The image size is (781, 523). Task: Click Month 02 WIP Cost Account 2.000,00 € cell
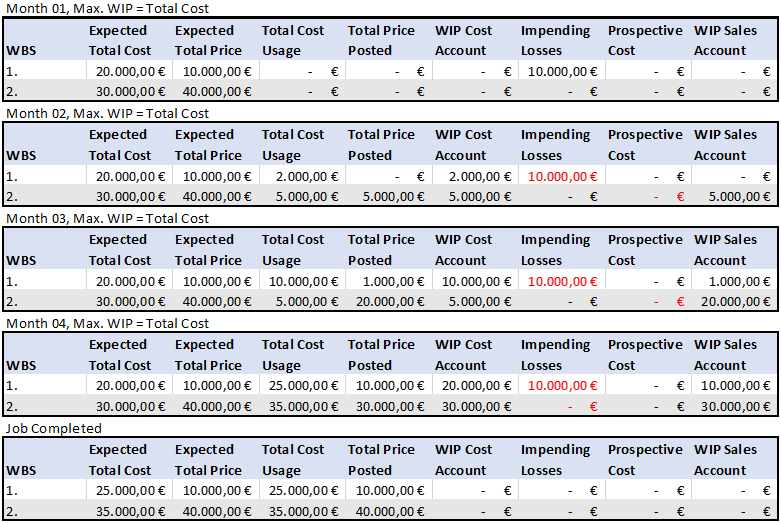tap(473, 176)
